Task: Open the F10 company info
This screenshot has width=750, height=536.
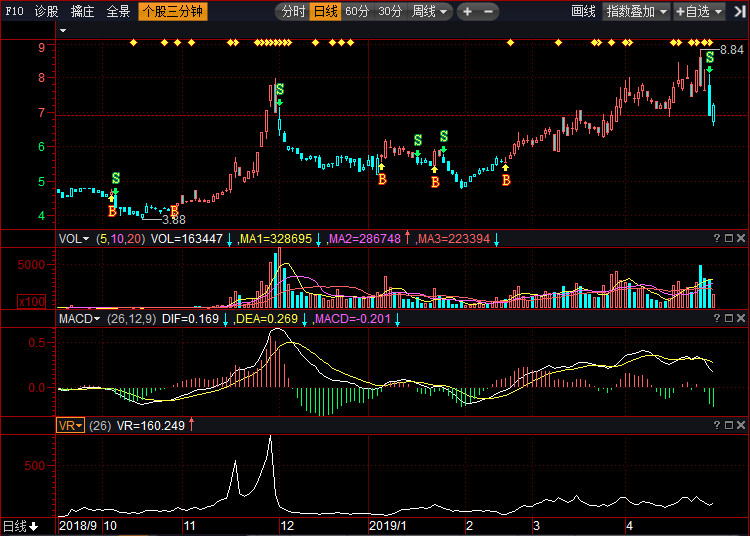Action: point(14,11)
